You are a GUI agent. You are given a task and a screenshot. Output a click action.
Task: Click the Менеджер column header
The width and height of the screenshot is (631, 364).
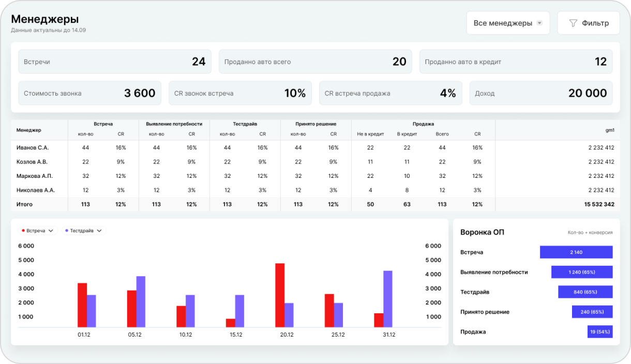(28, 130)
